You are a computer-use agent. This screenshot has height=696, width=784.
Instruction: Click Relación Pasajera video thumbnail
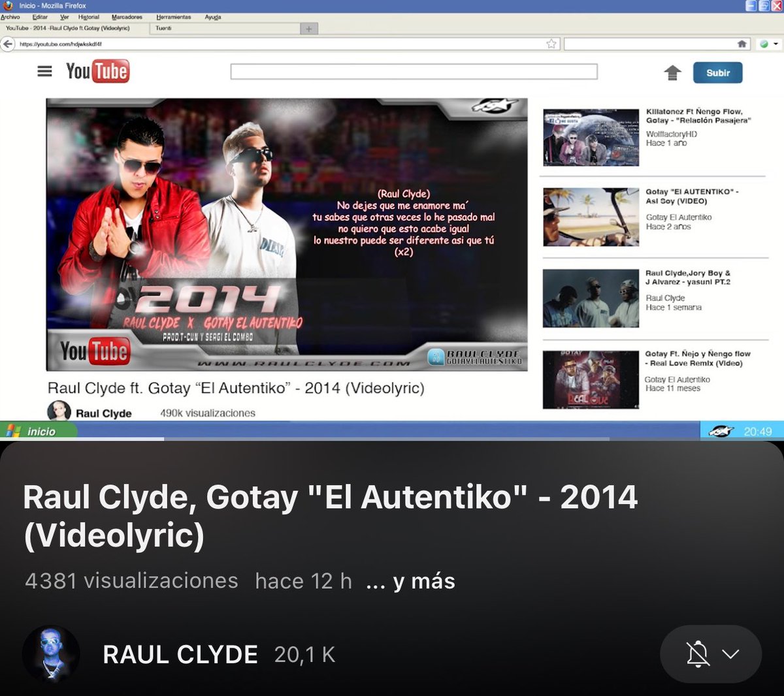591,137
